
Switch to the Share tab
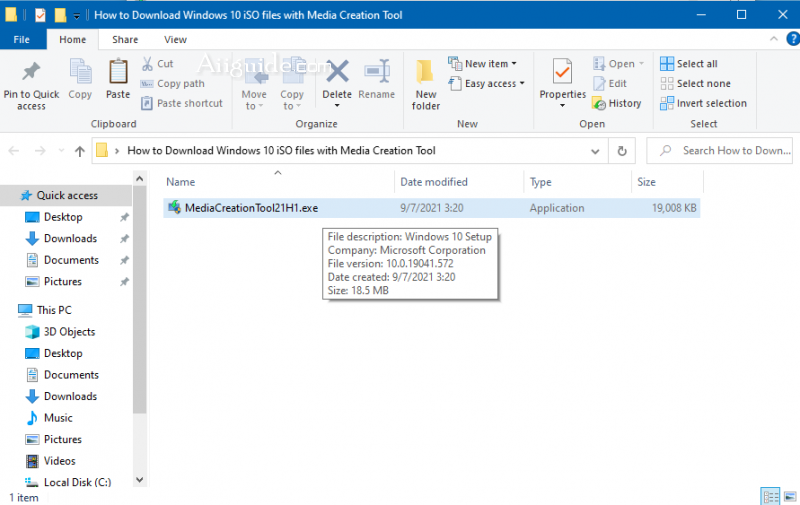[x=125, y=39]
